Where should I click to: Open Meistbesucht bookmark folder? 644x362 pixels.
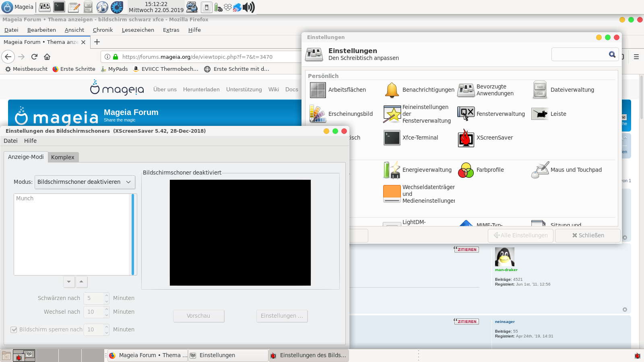26,69
